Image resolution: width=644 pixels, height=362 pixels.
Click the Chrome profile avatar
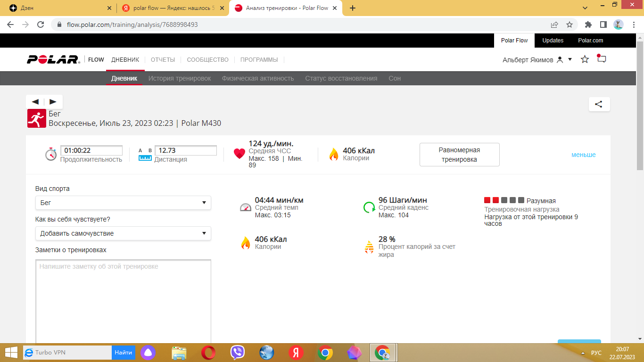[619, 25]
